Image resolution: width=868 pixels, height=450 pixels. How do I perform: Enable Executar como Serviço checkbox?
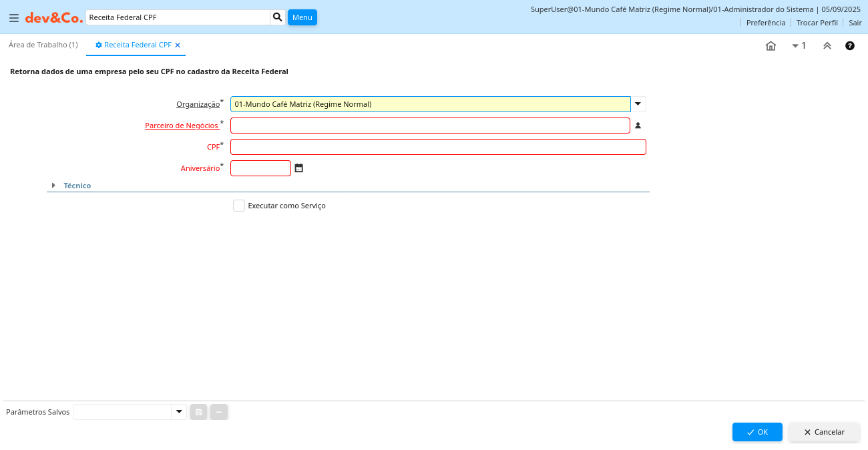[x=239, y=206]
